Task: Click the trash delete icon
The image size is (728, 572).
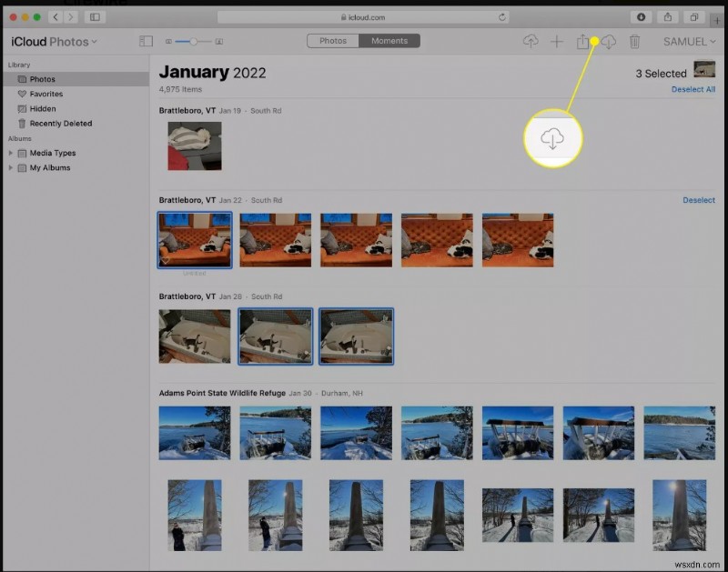Action: [634, 42]
